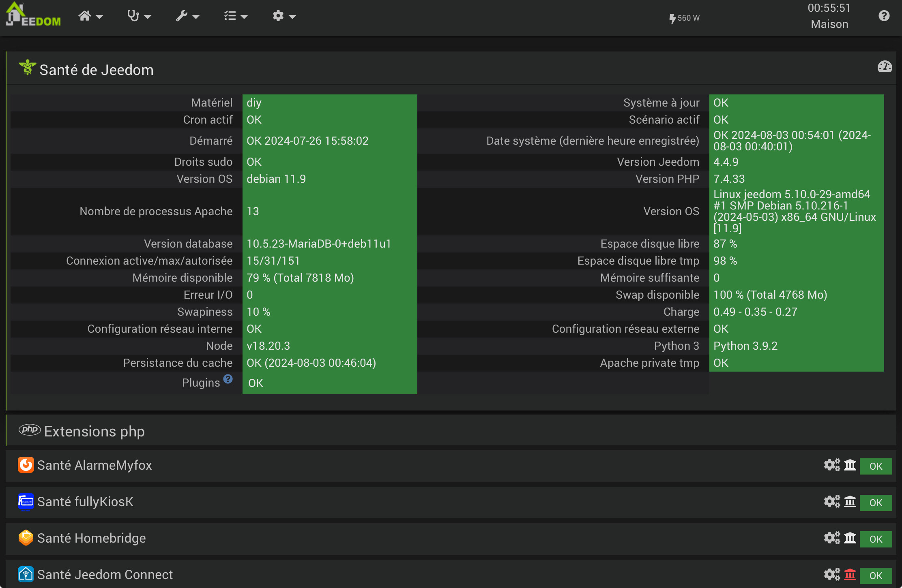Open the gear Settings menu
This screenshot has width=902, height=588.
(x=283, y=16)
